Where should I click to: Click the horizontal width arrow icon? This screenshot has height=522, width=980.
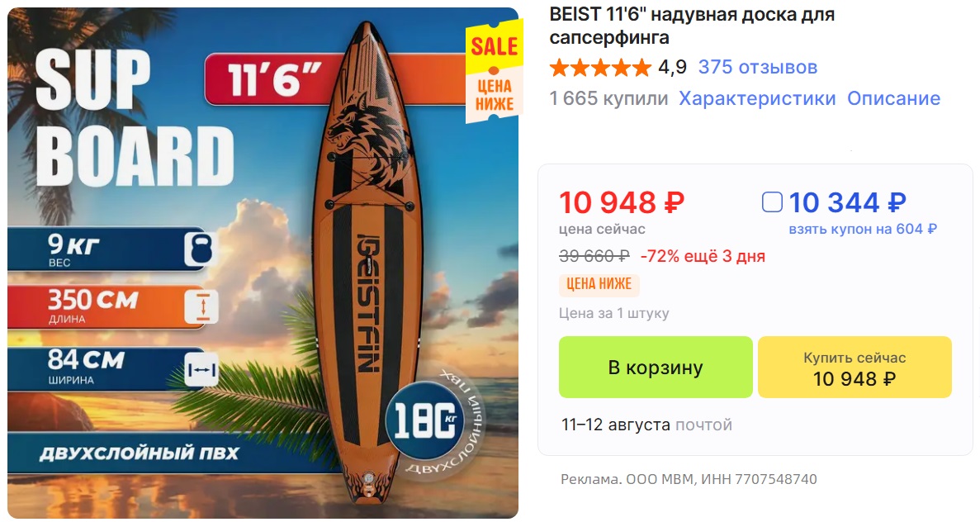pos(202,370)
